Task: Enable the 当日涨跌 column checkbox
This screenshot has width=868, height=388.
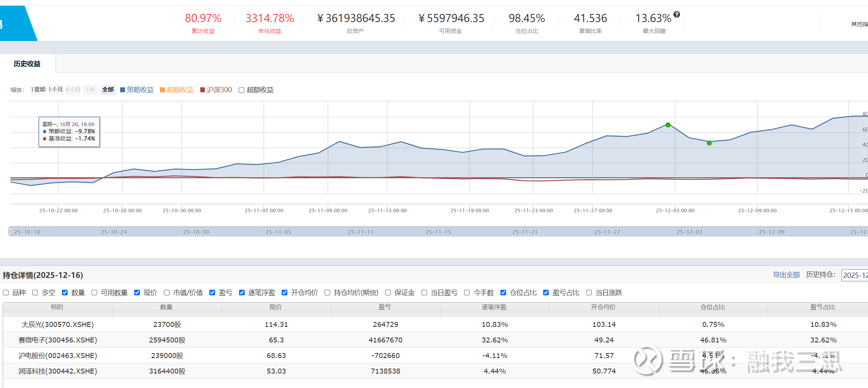Action: click(589, 292)
